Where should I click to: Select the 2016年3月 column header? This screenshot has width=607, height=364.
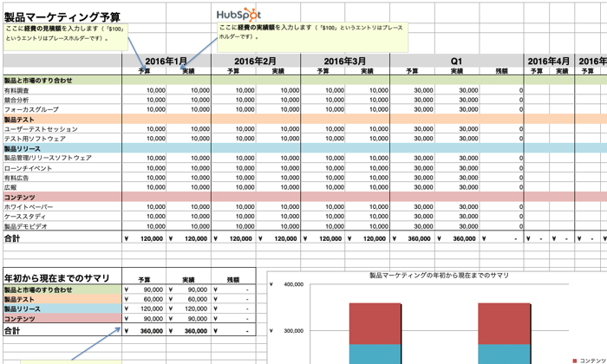345,61
